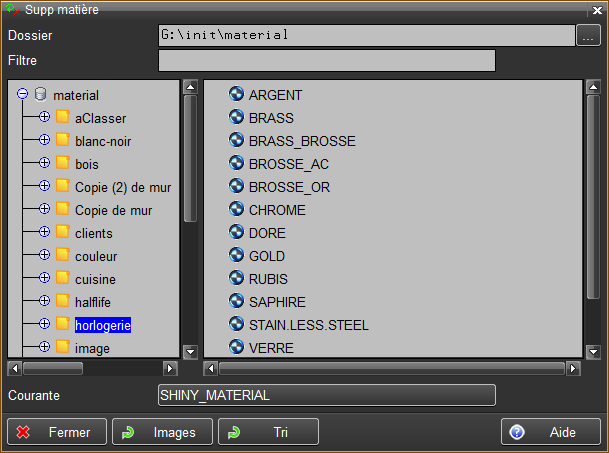Image resolution: width=609 pixels, height=453 pixels.
Task: Expand the cuisine folder node
Action: (45, 277)
